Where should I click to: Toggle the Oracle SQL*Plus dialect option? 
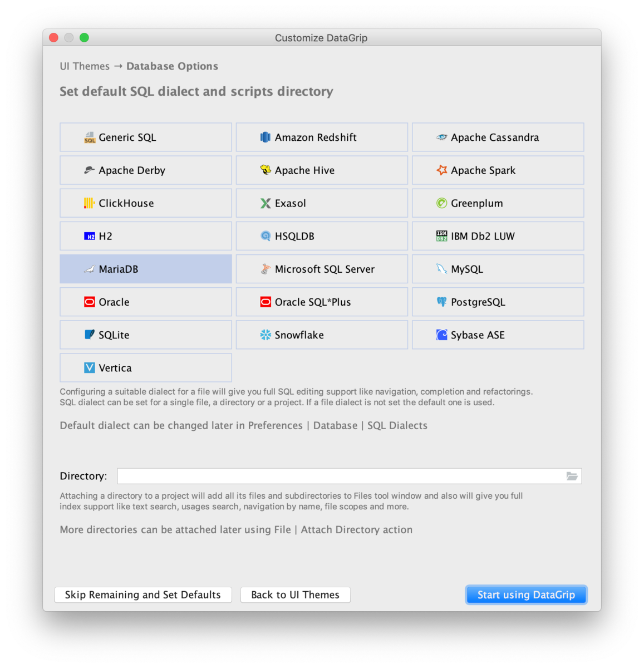[x=322, y=302]
